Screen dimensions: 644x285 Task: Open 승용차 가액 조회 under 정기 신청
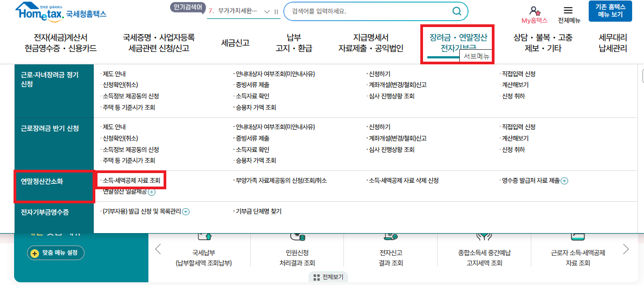tap(255, 108)
